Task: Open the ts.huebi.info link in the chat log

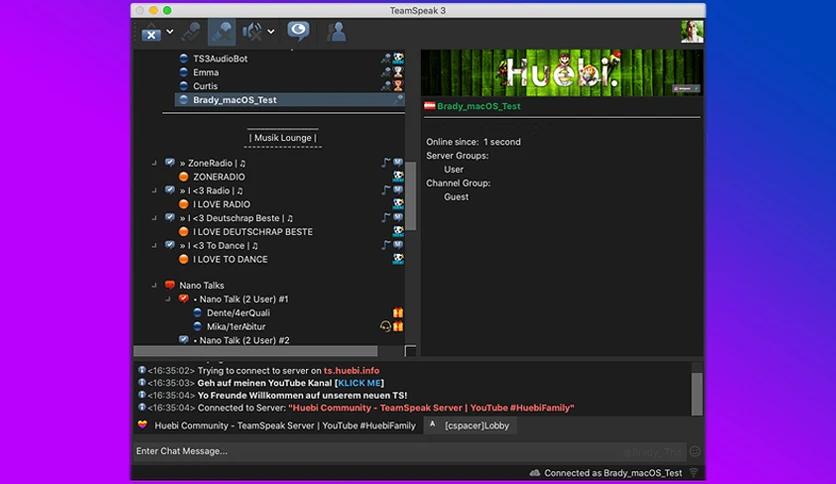Action: (351, 370)
